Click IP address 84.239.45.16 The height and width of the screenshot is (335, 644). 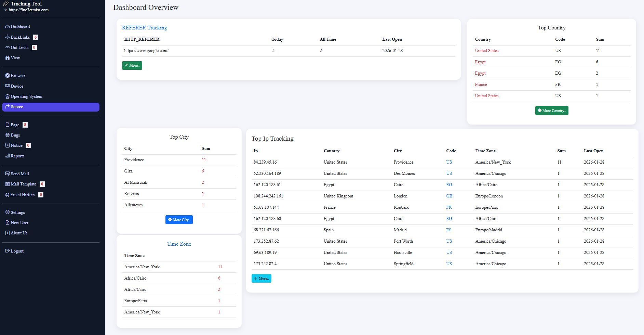pos(265,162)
